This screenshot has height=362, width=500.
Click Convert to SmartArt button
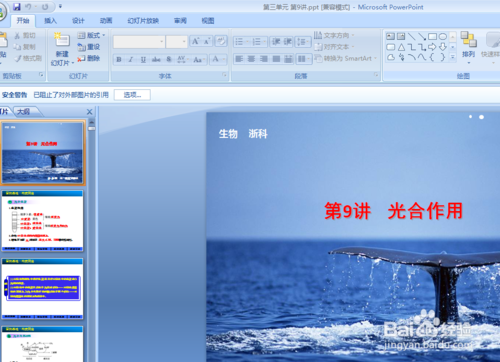click(x=345, y=58)
